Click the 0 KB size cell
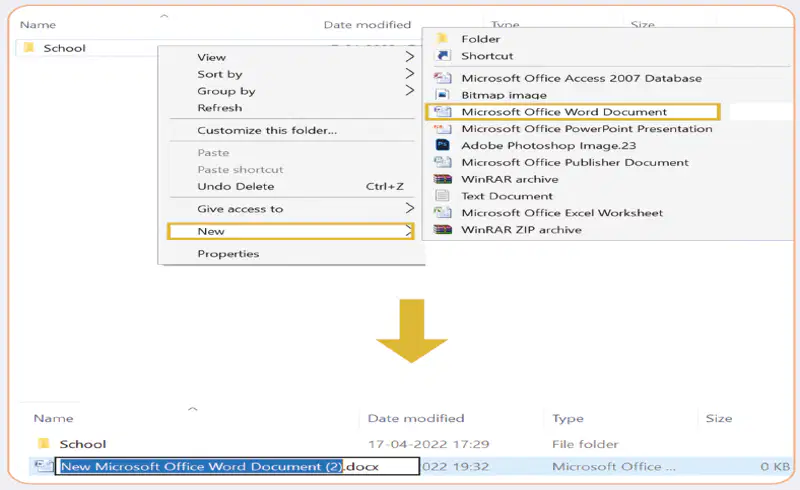 pyautogui.click(x=775, y=467)
